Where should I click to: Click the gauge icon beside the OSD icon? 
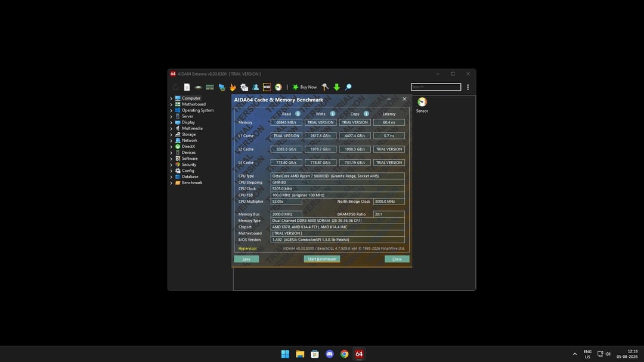(278, 87)
